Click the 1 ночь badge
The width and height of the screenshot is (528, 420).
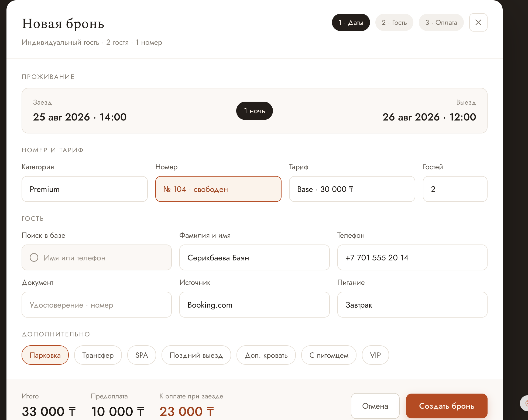(x=254, y=111)
